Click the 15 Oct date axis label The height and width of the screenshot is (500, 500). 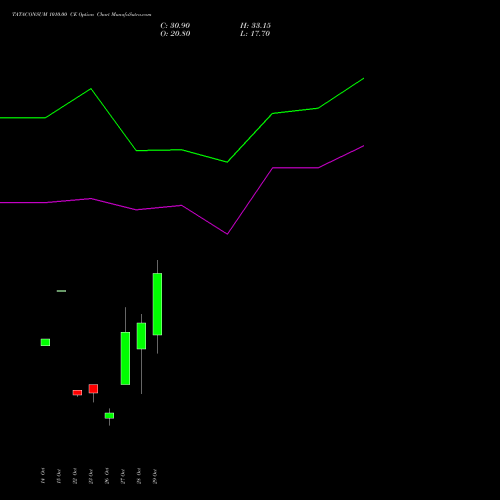coord(59,476)
